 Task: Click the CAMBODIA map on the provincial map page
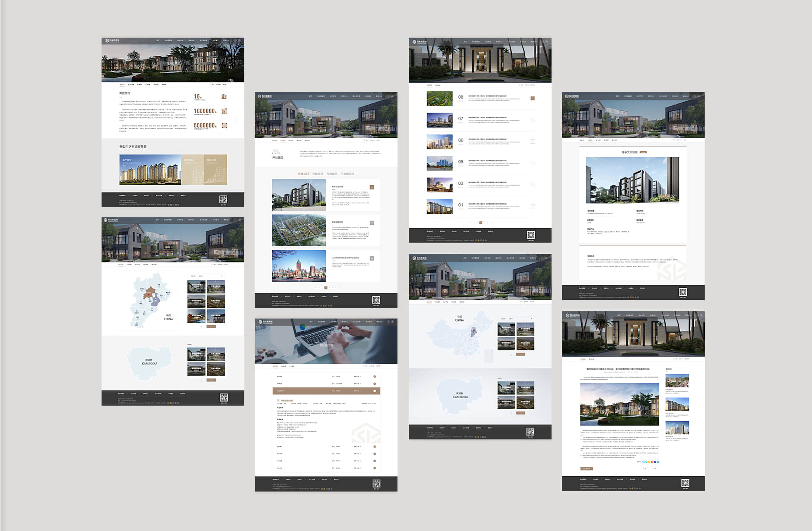pyautogui.click(x=149, y=362)
